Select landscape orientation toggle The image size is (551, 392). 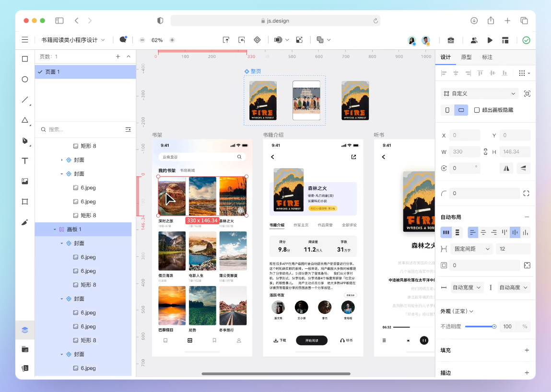tap(461, 110)
